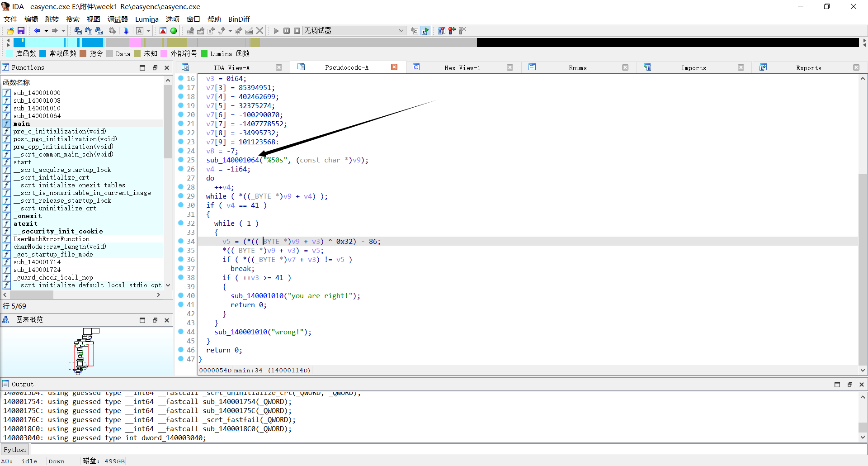Click the Enums tab icon

(532, 67)
